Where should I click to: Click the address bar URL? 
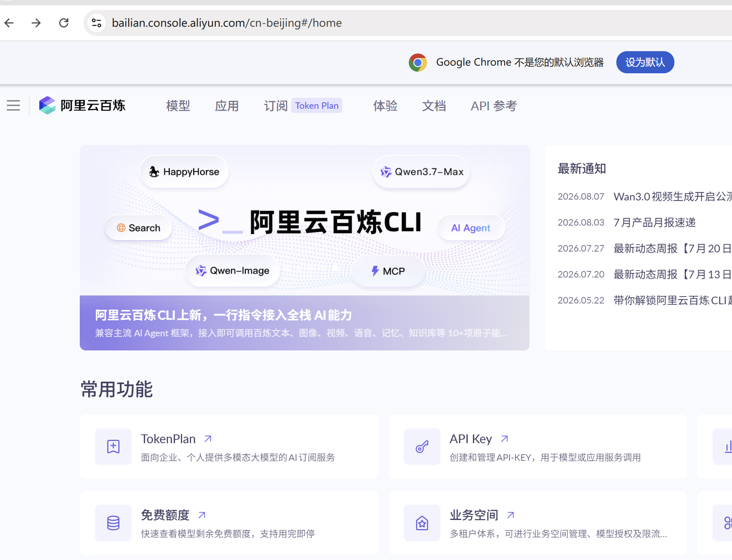point(227,23)
